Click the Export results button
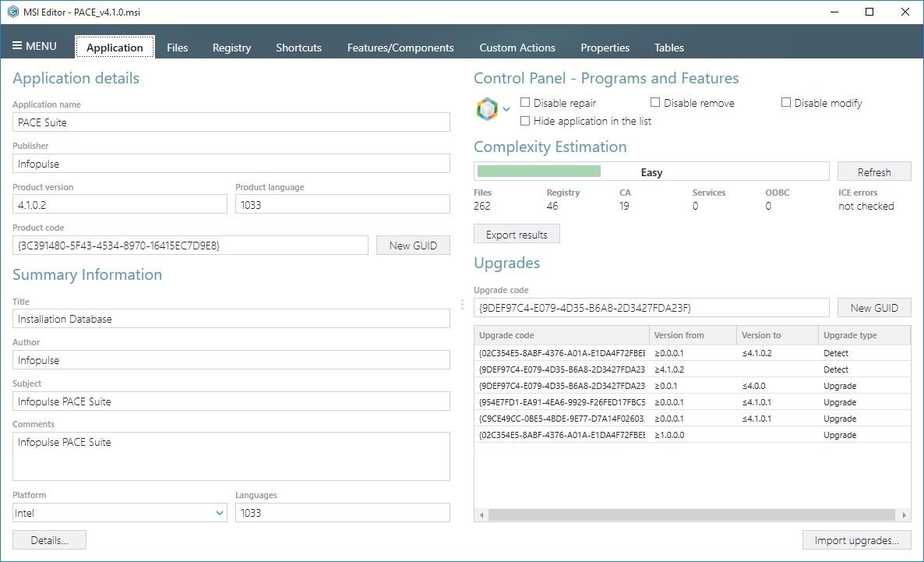924x562 pixels. coord(517,234)
